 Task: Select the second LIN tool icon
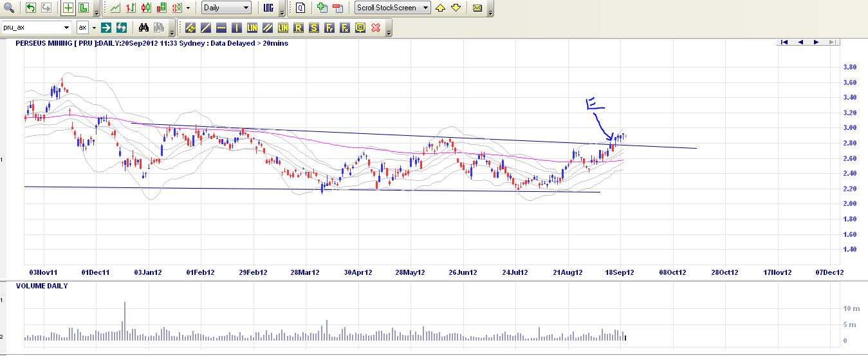(282, 28)
